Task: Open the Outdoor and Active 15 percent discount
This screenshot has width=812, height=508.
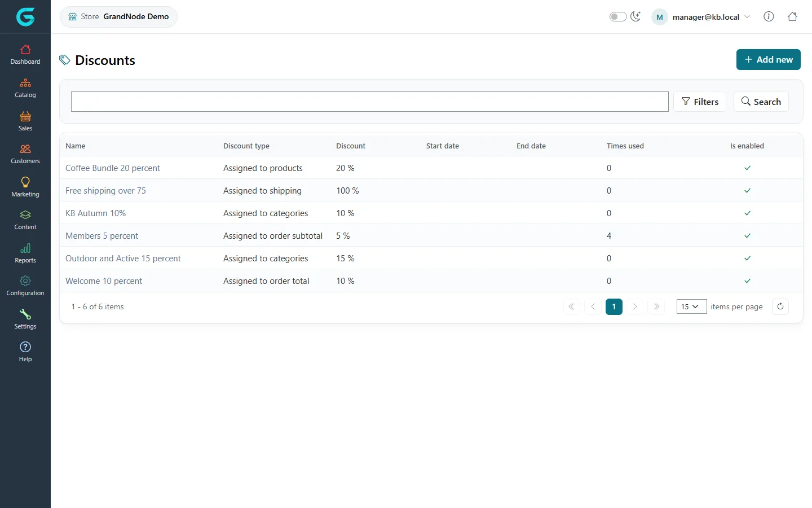Action: pos(123,259)
